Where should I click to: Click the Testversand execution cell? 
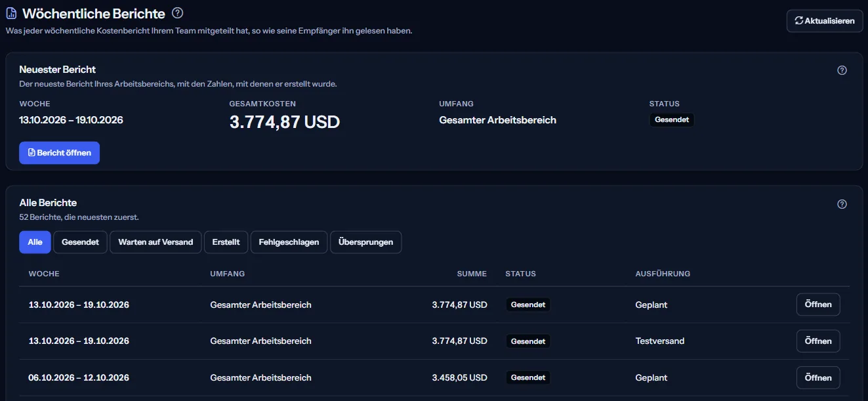click(660, 341)
